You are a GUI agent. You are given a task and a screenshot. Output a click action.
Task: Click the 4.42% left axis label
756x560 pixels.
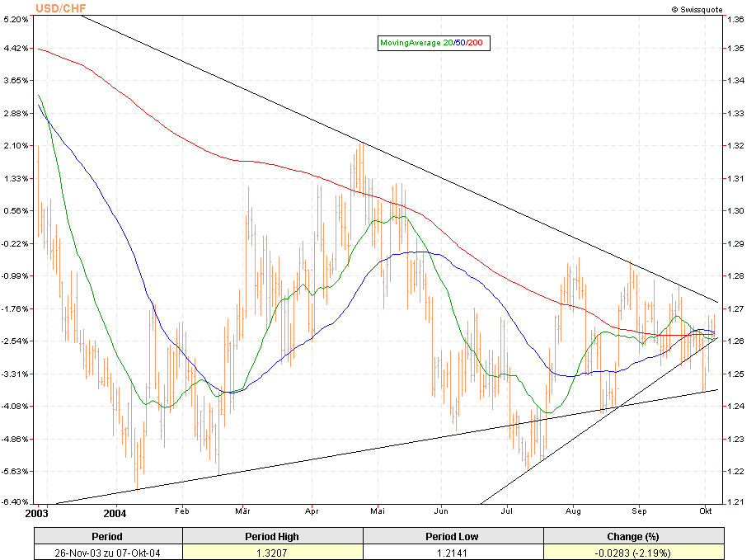(x=16, y=48)
